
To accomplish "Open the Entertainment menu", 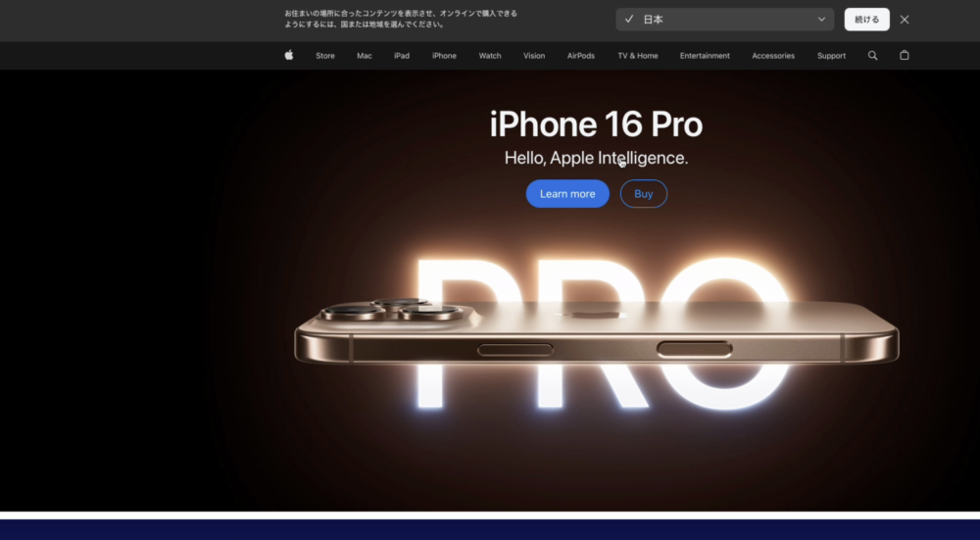I will (705, 56).
